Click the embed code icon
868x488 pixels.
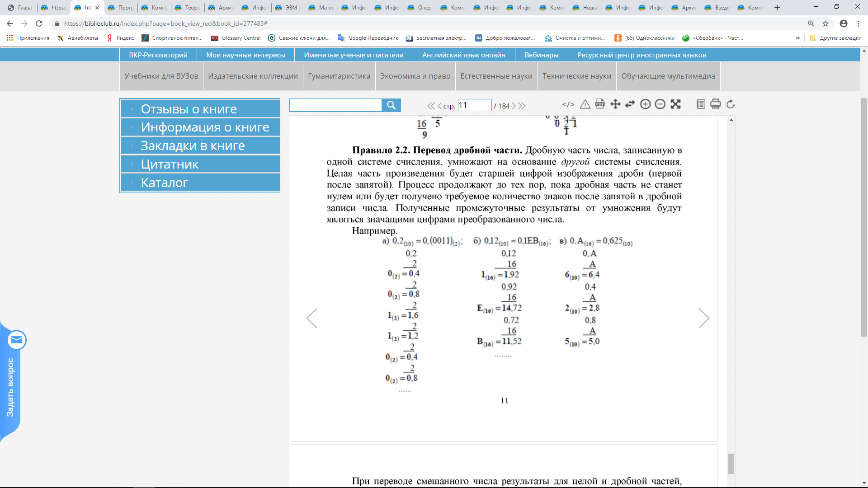(568, 104)
